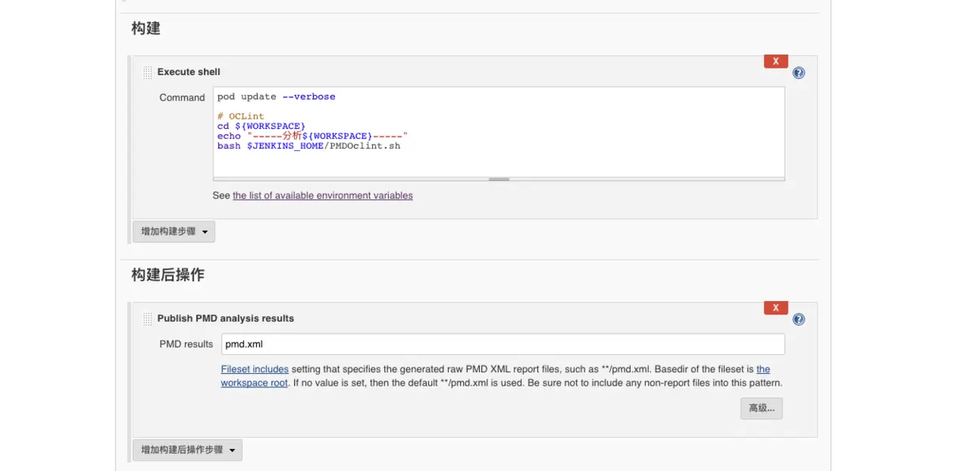Follow the Fileset includes link

point(254,369)
